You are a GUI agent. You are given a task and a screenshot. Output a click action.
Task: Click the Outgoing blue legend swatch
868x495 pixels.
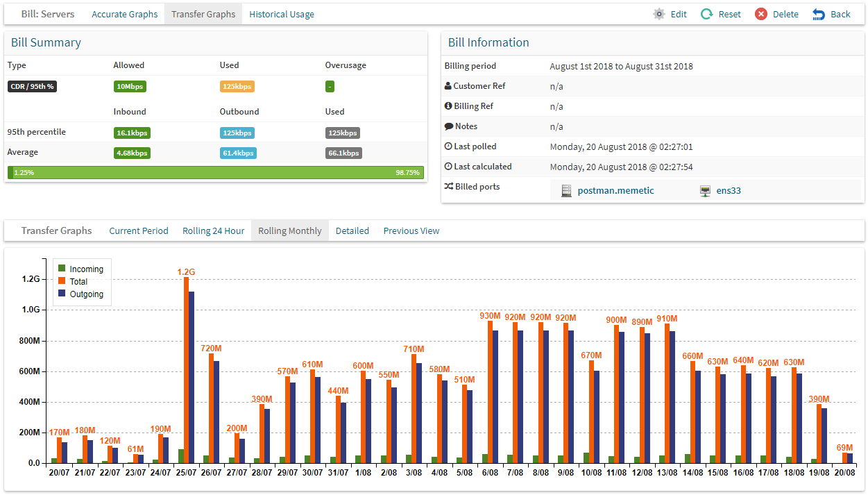pos(62,293)
